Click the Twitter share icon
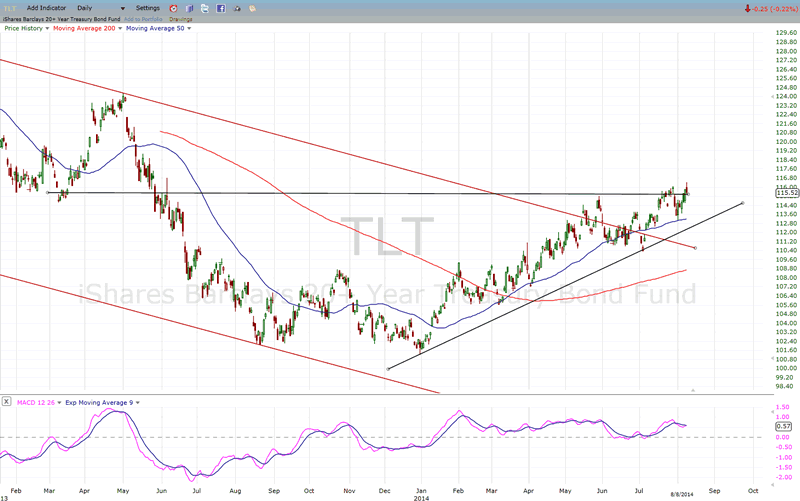Image resolution: width=800 pixels, height=501 pixels. click(x=205, y=7)
